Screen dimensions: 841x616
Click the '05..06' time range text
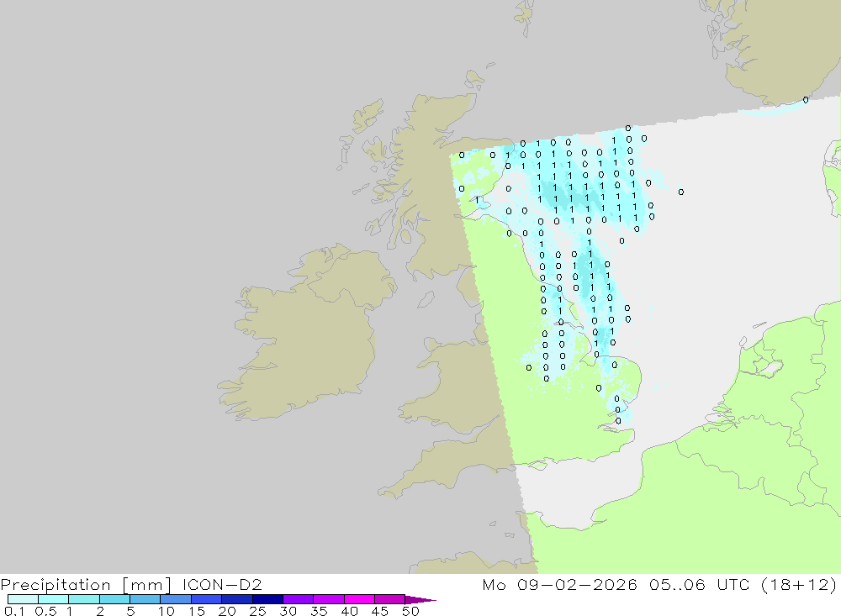(x=677, y=584)
